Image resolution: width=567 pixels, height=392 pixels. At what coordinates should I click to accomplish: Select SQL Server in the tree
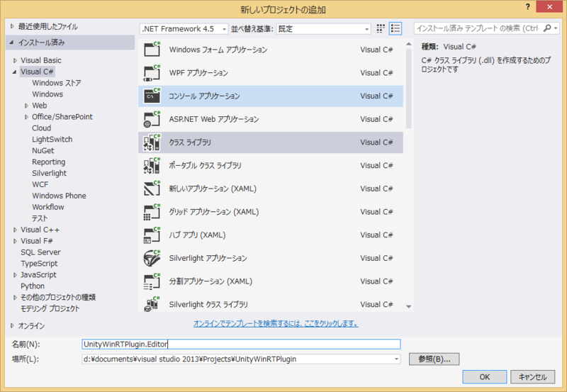(x=40, y=252)
